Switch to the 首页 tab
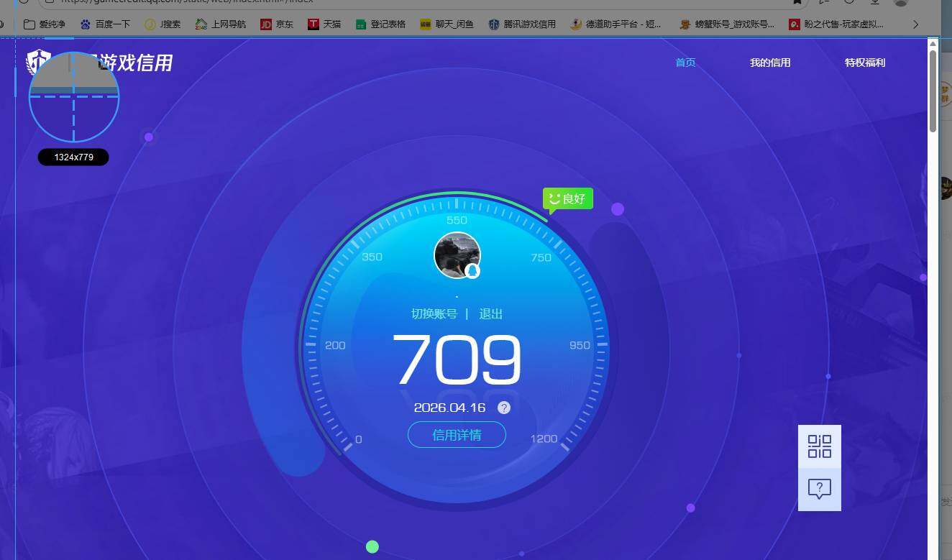Screen dimensions: 952x560 point(685,63)
